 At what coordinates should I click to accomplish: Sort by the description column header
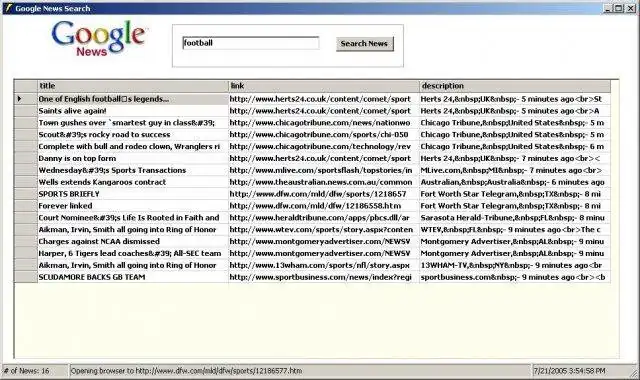(x=515, y=86)
